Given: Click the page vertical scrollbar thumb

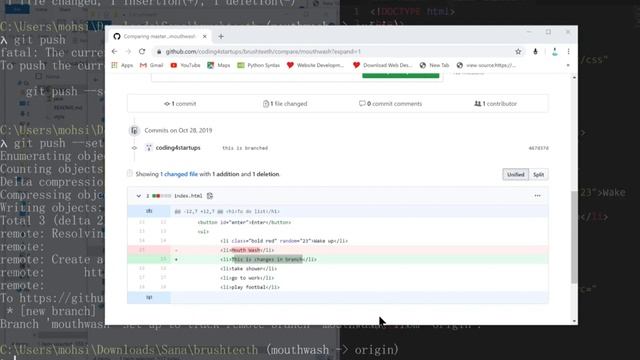Looking at the screenshot, I should 574,237.
